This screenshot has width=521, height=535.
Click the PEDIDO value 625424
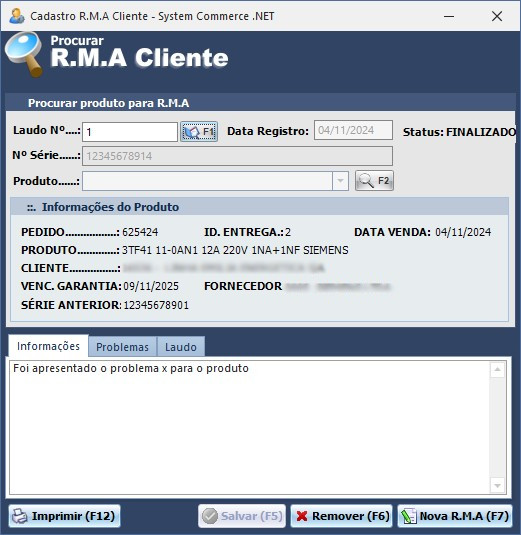[140, 232]
